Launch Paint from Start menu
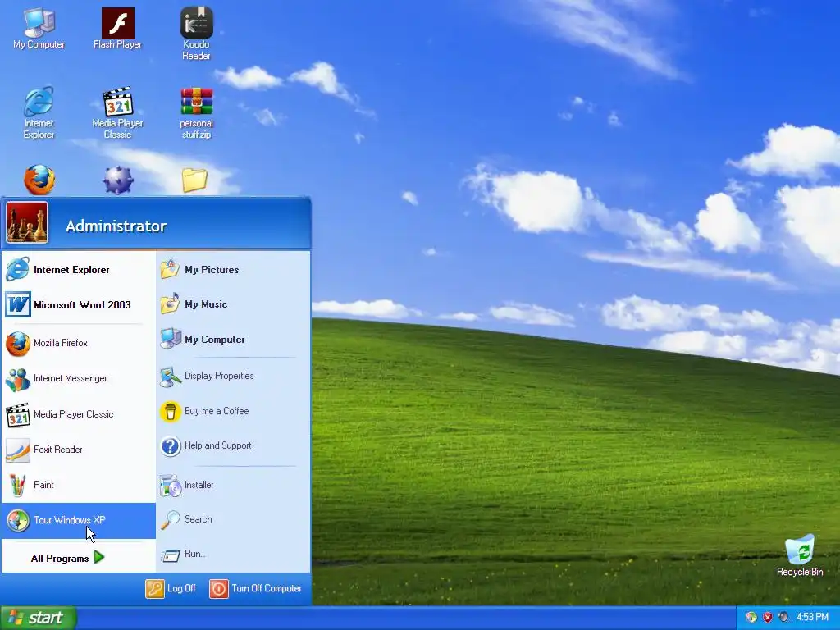 [x=78, y=485]
